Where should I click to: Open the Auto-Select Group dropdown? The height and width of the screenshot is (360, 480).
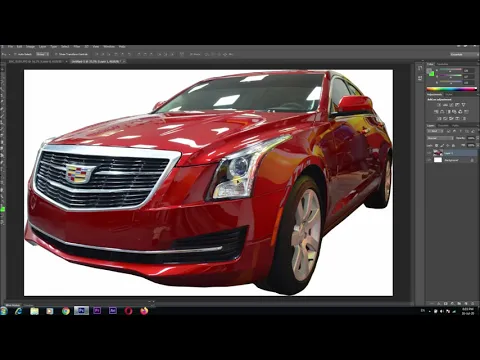(43, 54)
